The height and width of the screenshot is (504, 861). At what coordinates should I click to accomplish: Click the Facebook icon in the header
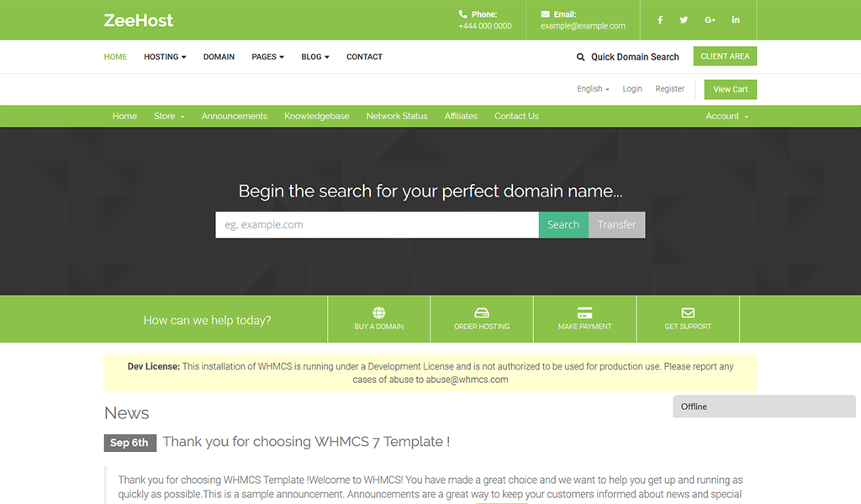[x=659, y=19]
